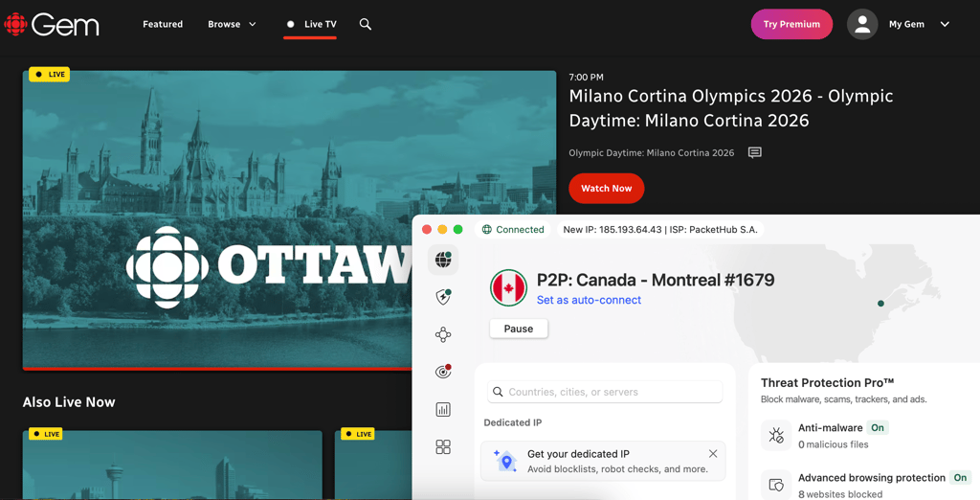Click the Milano Cortina Olympics 2026 title

730,108
